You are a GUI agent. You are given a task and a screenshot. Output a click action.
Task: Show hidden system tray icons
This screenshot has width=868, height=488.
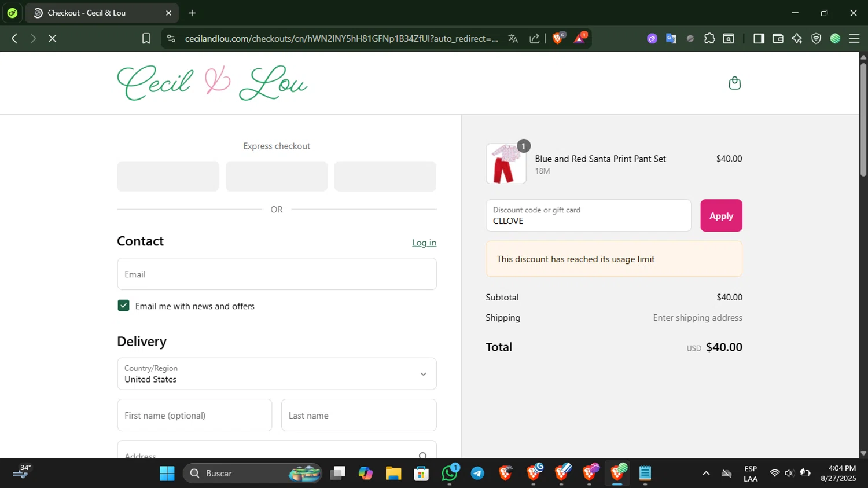pyautogui.click(x=706, y=474)
